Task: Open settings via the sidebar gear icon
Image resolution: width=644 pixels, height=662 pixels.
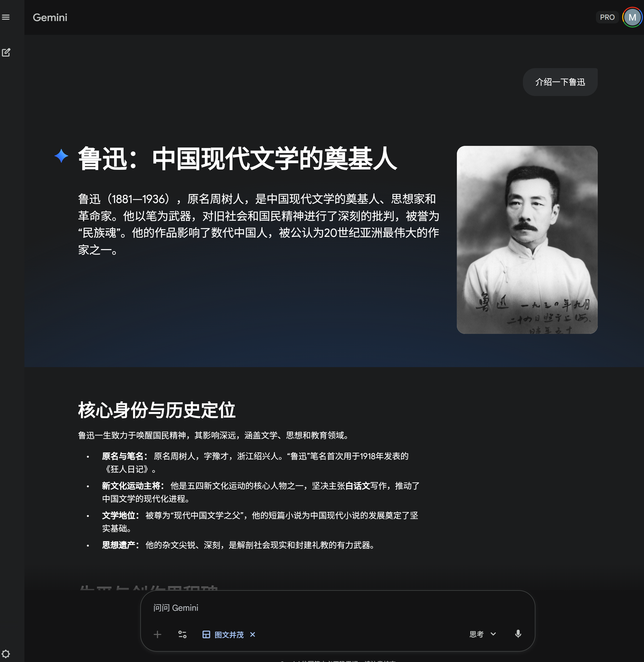Action: tap(6, 653)
